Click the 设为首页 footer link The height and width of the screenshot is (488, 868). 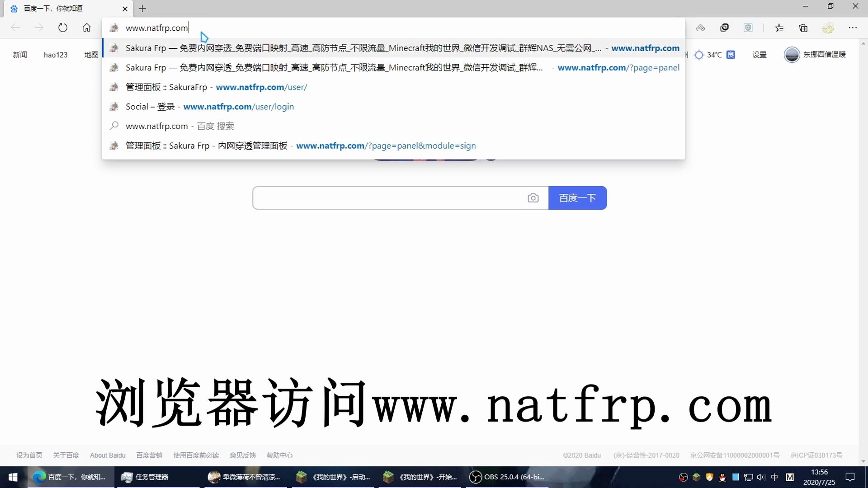pyautogui.click(x=29, y=455)
